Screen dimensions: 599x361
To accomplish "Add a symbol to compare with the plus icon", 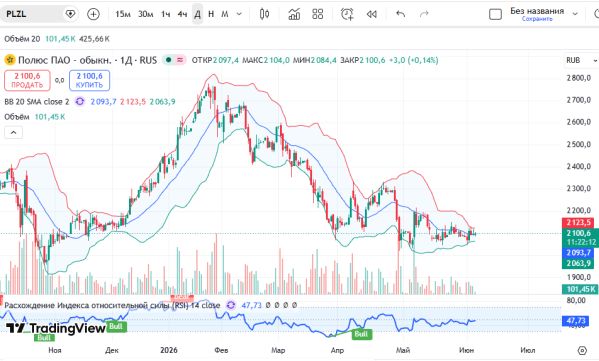I will coord(93,14).
